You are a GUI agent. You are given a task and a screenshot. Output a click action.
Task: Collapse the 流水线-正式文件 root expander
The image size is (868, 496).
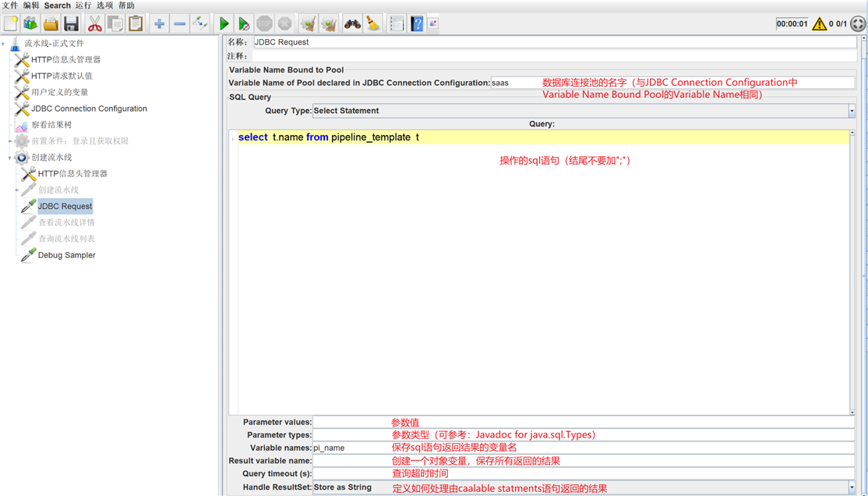pos(3,43)
